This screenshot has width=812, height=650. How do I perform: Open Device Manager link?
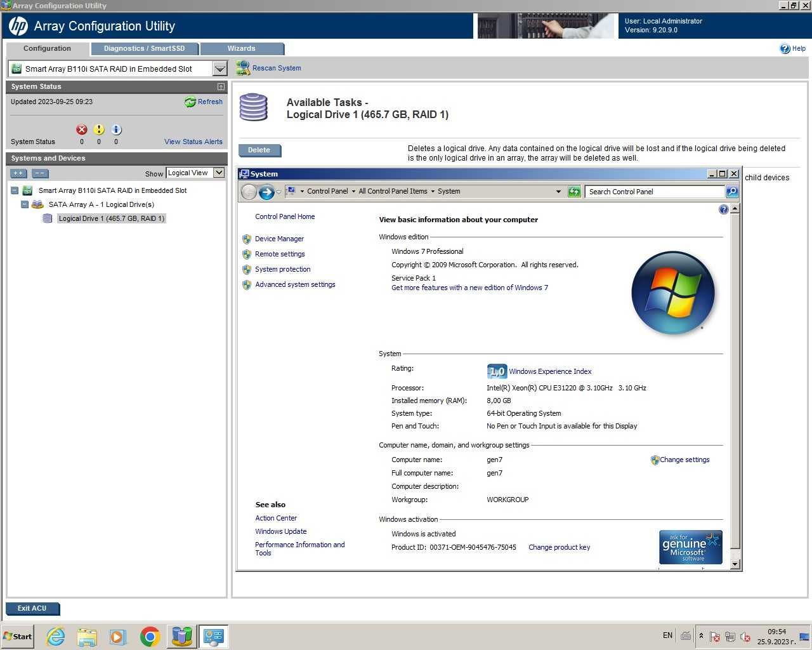pos(279,239)
